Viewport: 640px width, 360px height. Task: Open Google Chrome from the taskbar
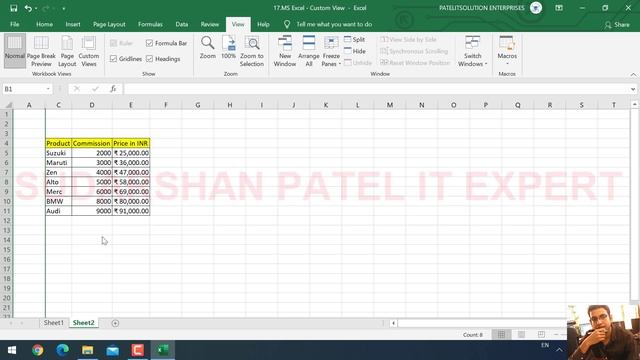(38, 350)
